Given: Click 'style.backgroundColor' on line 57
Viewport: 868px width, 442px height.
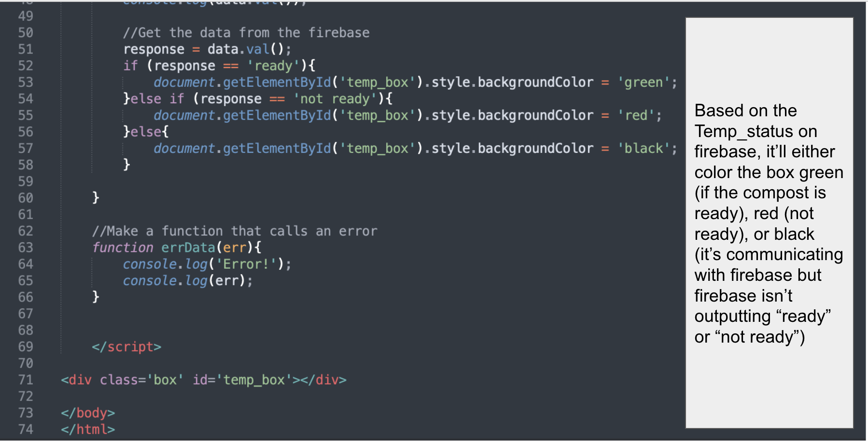Looking at the screenshot, I should 512,148.
